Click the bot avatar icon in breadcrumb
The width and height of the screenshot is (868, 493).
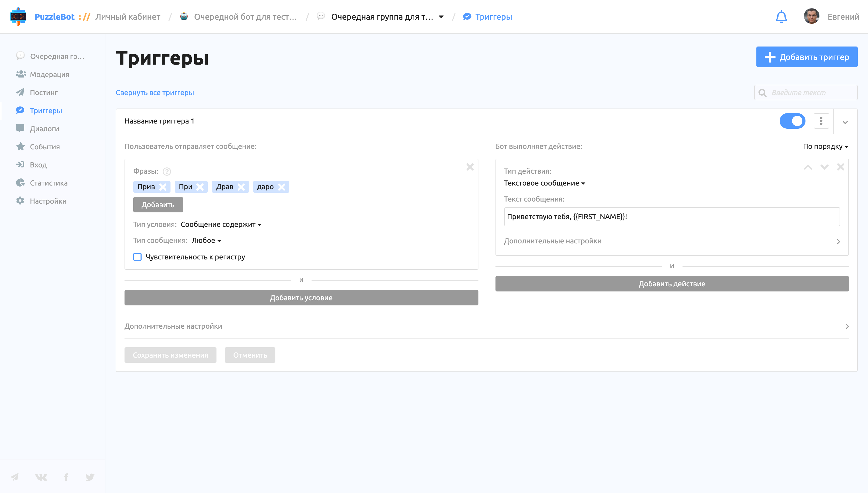click(184, 16)
